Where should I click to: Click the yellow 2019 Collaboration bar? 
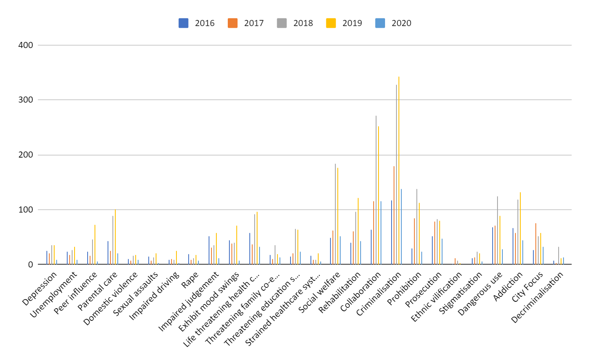(x=379, y=195)
